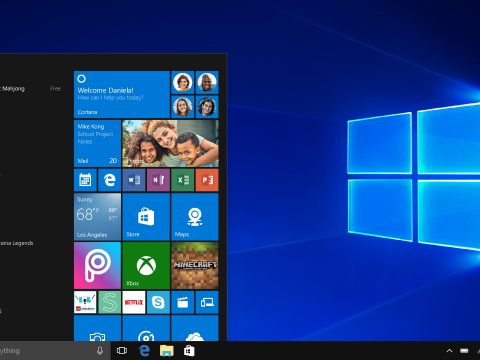This screenshot has height=360, width=480.
Task: Open the Weather tile for Los Angeles
Action: click(97, 217)
